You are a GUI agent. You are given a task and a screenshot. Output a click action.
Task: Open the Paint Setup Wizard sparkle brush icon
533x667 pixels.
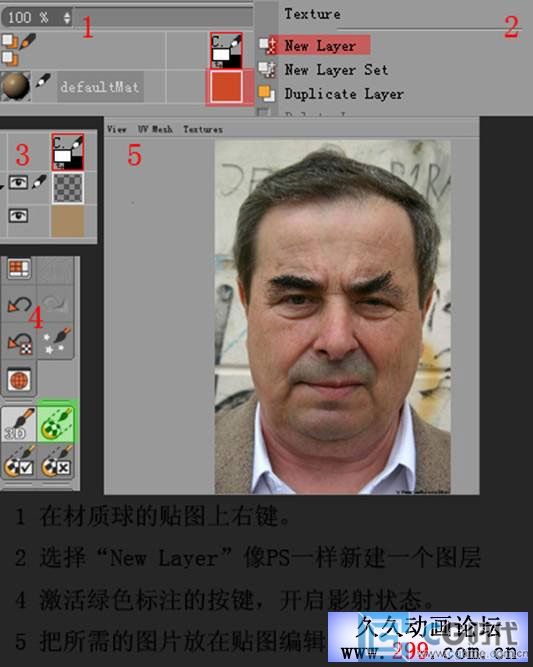(57, 340)
